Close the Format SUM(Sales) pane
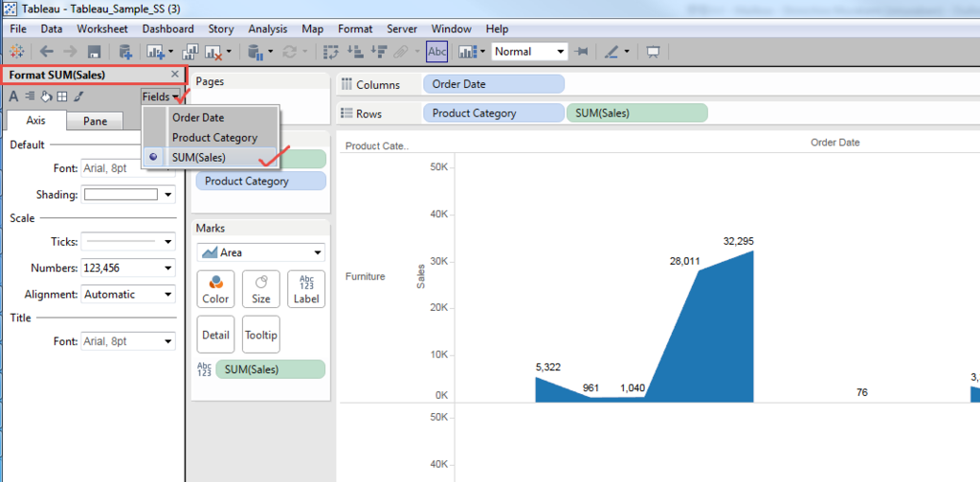980x482 pixels. pyautogui.click(x=175, y=74)
